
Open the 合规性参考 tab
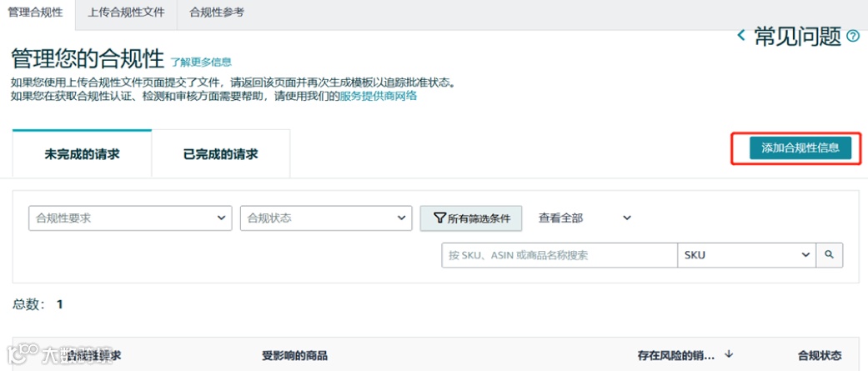217,13
